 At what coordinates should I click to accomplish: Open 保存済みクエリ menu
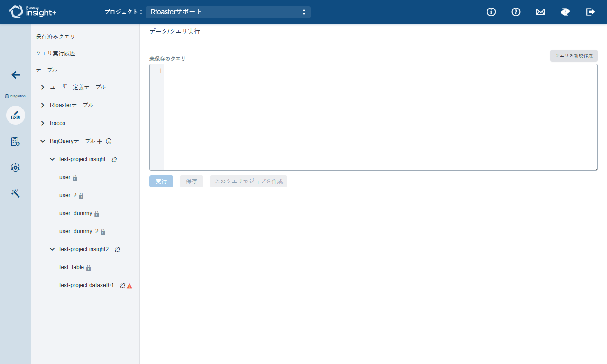[x=55, y=36]
